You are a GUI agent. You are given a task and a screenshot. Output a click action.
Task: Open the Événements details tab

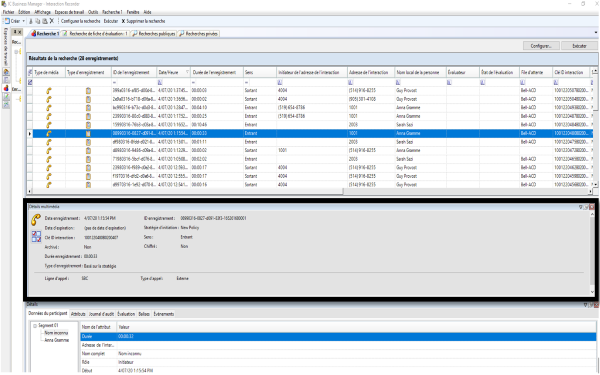[x=164, y=314]
